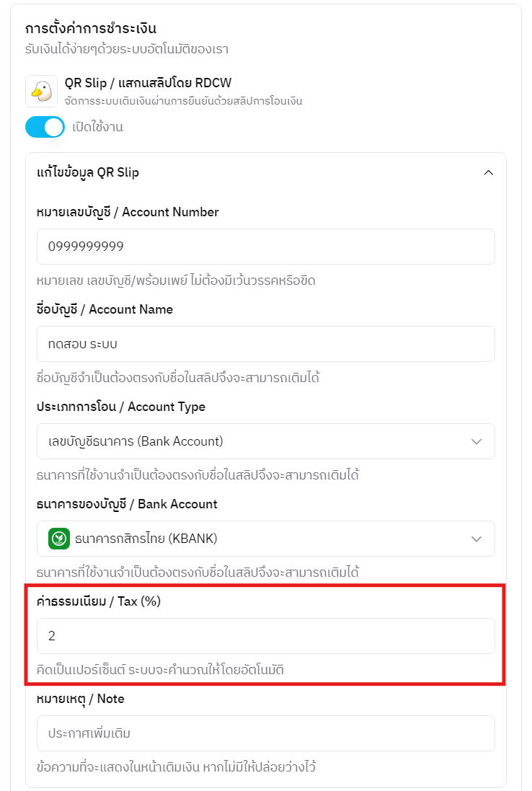
Task: Click the selected value เลขบัญชีธนาคาร (Bank Account)
Action: 130,441
